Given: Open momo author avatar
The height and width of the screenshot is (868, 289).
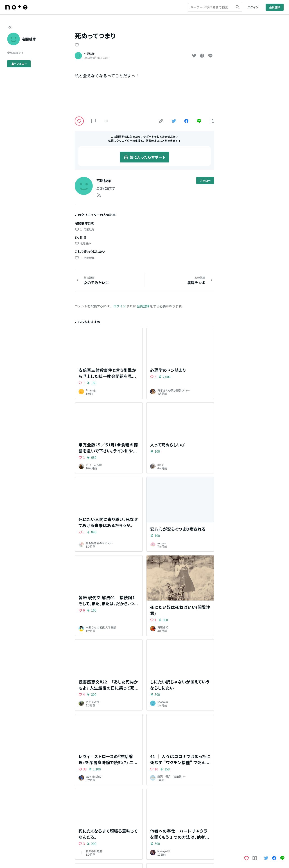Looking at the screenshot, I should [153, 544].
